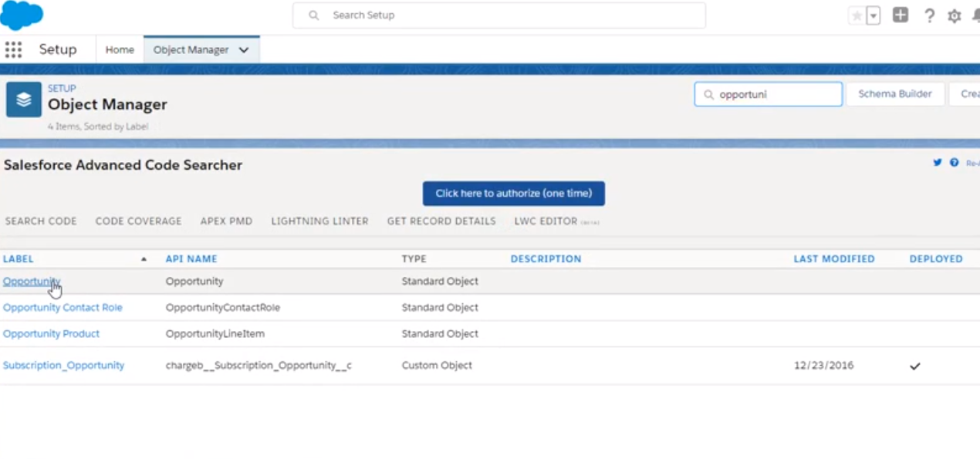
Task: Open the Opportunity Contact Role object
Action: pyautogui.click(x=63, y=307)
